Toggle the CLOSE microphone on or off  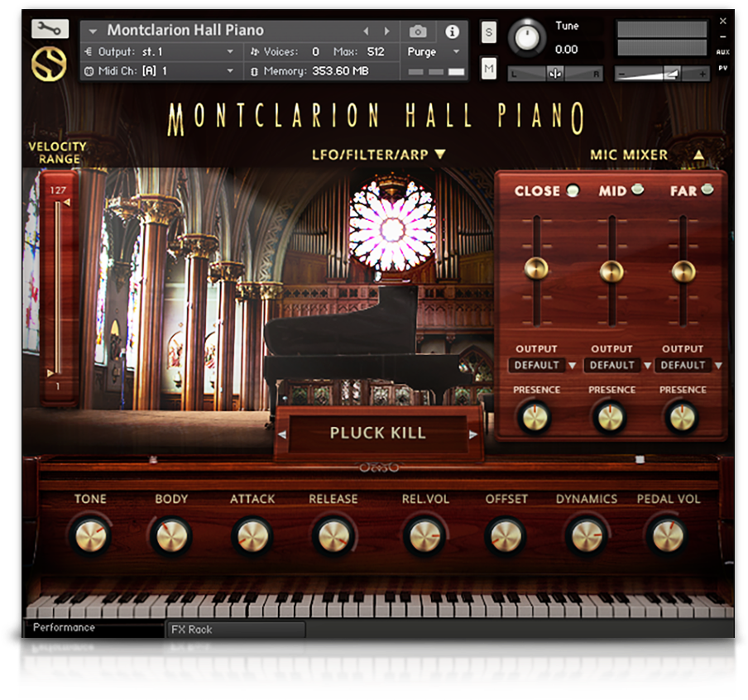click(x=573, y=189)
